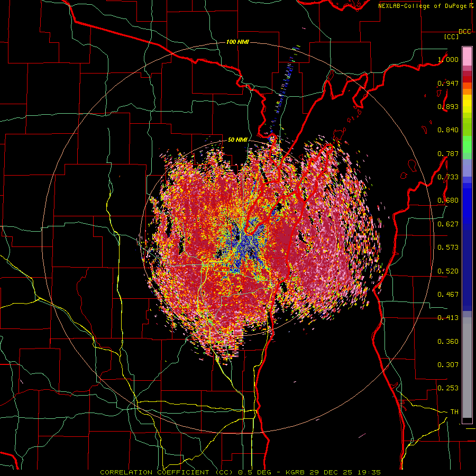The width and height of the screenshot is (476, 476).
Task: Click the 0.573 colorbar value
Action: [448, 248]
